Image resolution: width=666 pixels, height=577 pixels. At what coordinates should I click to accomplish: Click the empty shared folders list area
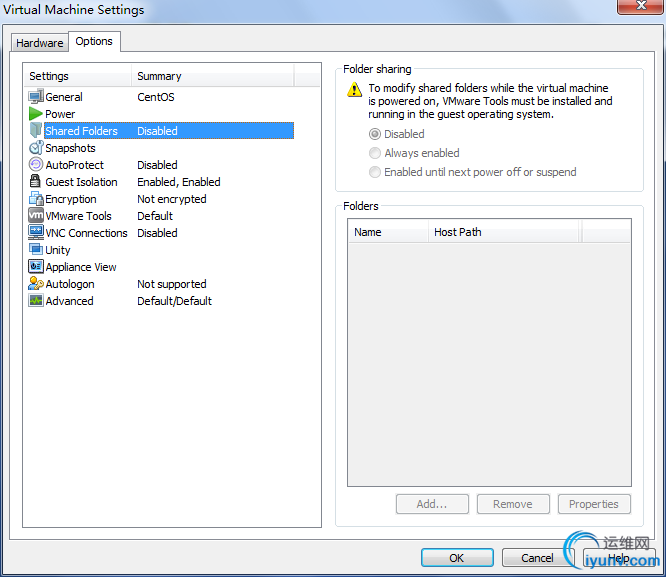point(489,364)
